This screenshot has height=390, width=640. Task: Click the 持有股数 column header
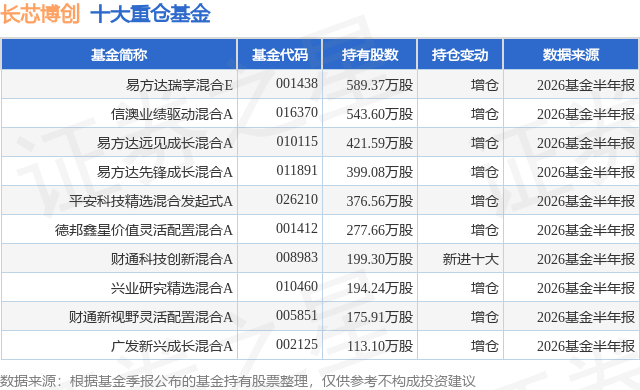point(370,55)
